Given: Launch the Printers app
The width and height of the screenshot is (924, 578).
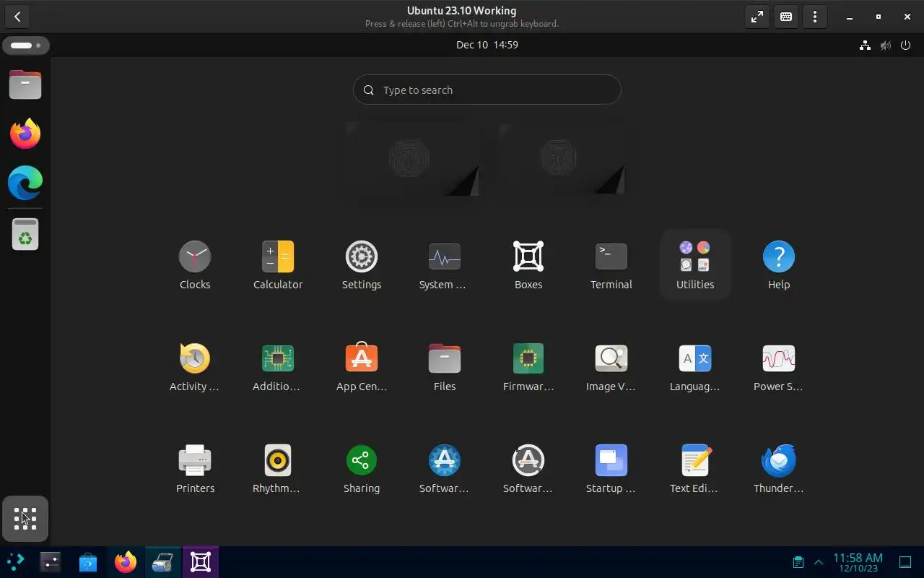Looking at the screenshot, I should (195, 469).
